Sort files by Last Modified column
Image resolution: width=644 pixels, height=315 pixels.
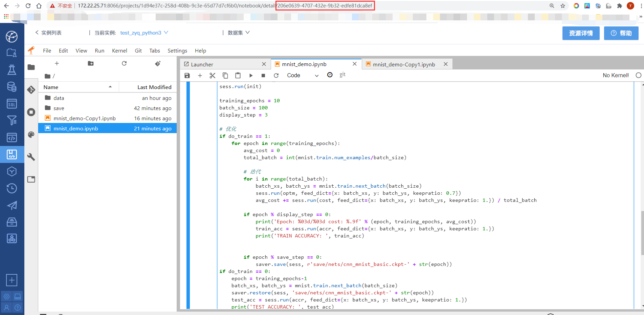point(148,87)
